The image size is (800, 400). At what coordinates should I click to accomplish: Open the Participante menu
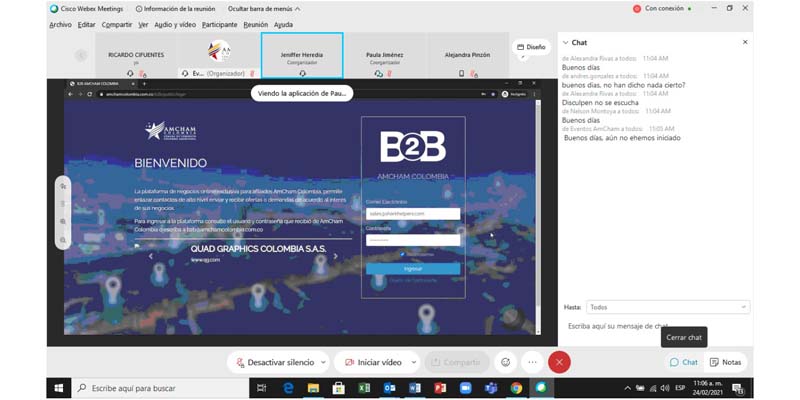pos(219,24)
